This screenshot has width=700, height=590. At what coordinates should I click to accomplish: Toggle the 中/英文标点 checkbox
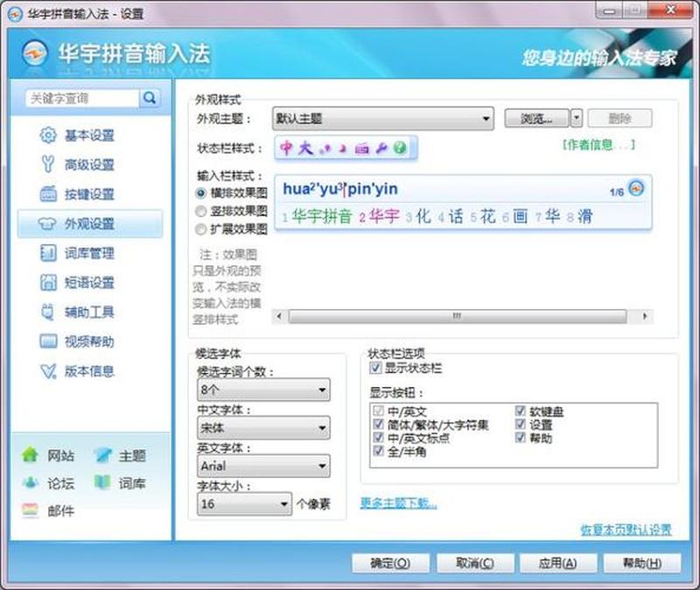[x=378, y=438]
